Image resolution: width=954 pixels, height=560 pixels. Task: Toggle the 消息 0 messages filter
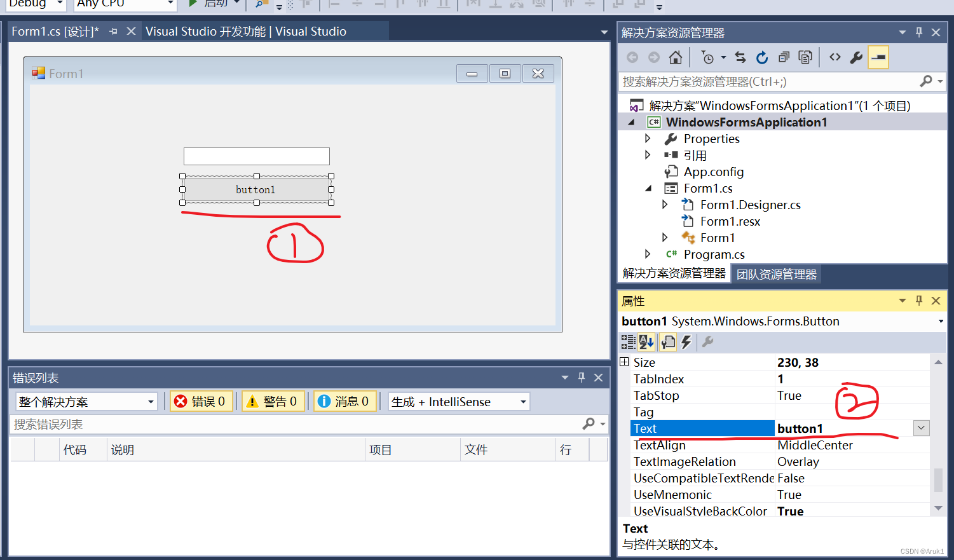coord(344,401)
